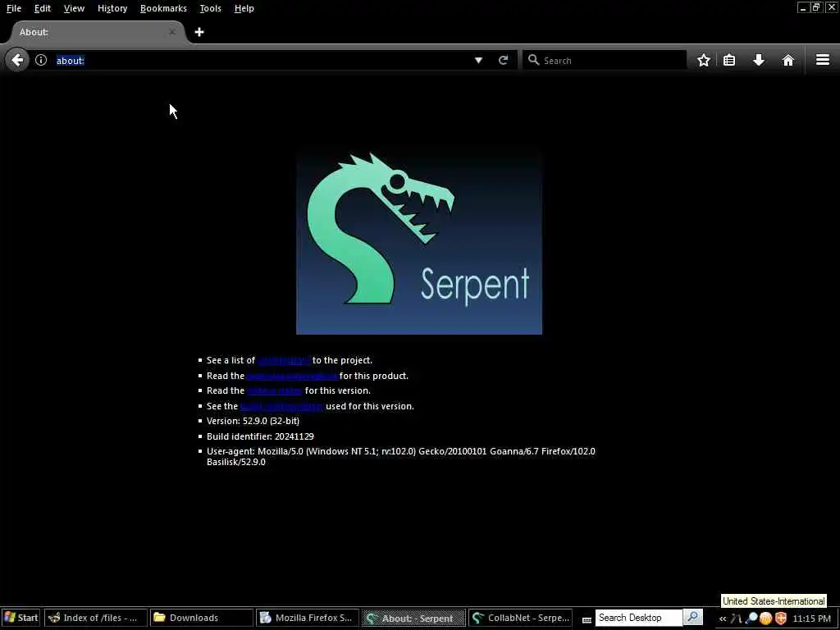Click the Serpent dragon logo image

tap(419, 242)
